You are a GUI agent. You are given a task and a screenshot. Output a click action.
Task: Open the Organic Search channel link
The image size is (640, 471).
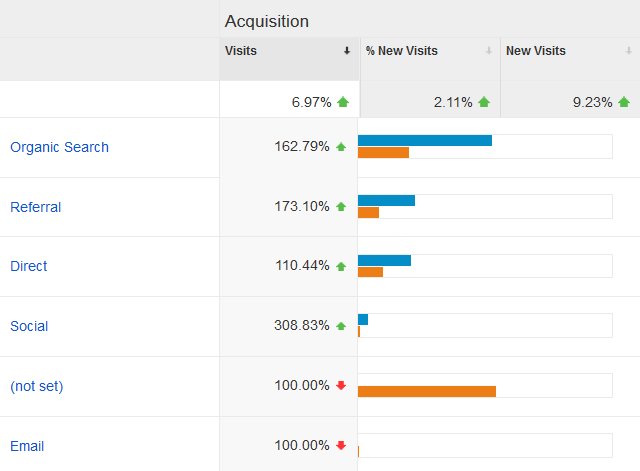click(x=59, y=147)
